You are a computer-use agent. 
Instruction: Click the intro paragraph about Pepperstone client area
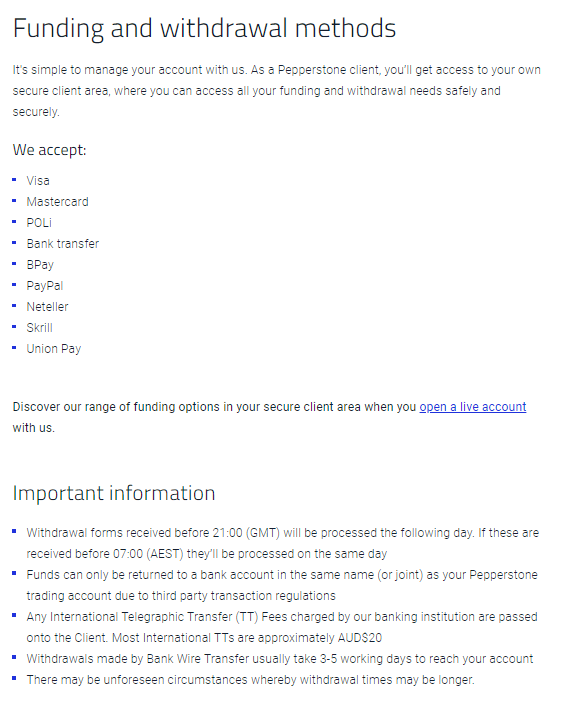click(276, 91)
